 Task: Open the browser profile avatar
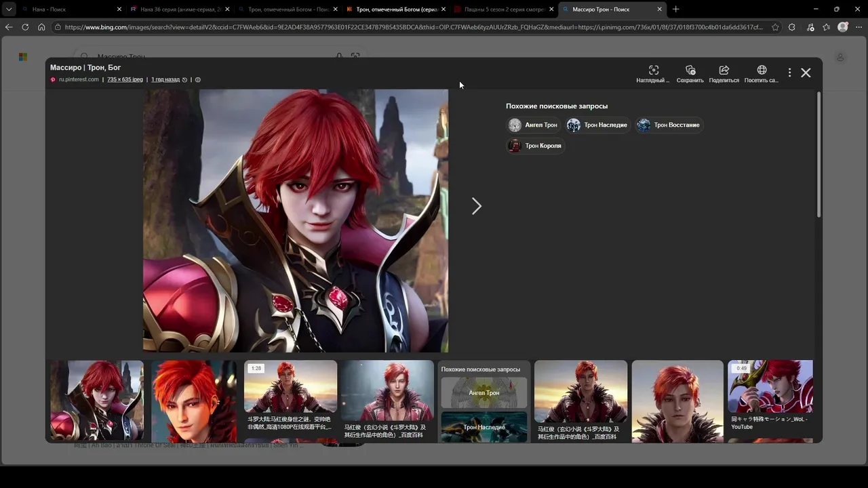pos(843,27)
